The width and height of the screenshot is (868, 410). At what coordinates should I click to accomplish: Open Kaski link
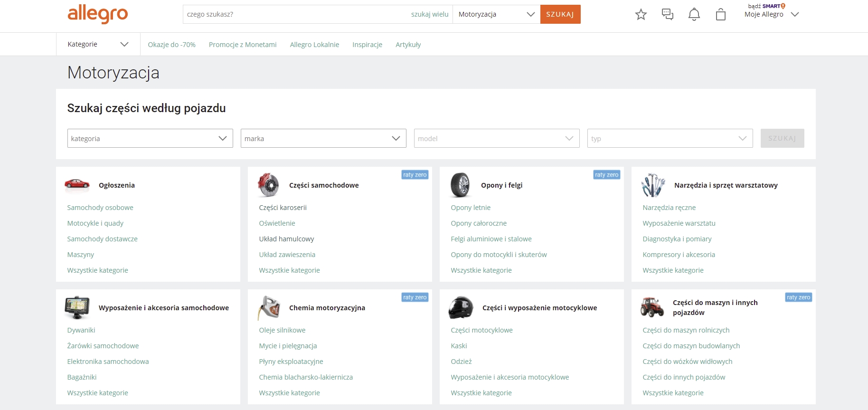[459, 346]
